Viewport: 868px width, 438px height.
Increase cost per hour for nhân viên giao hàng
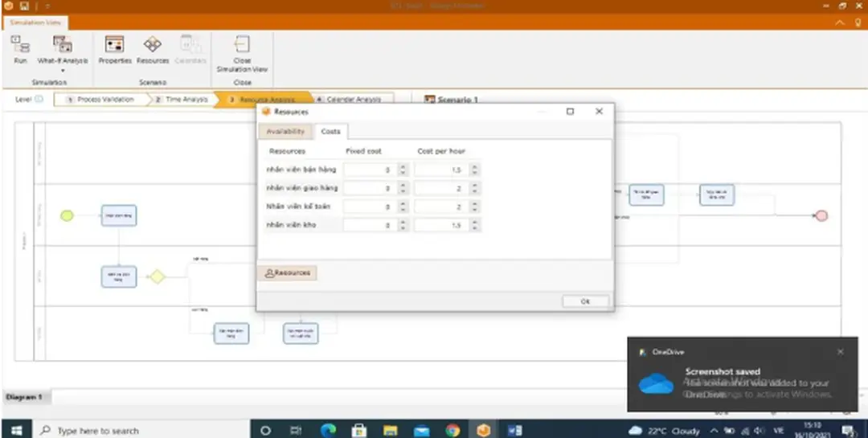coord(474,185)
